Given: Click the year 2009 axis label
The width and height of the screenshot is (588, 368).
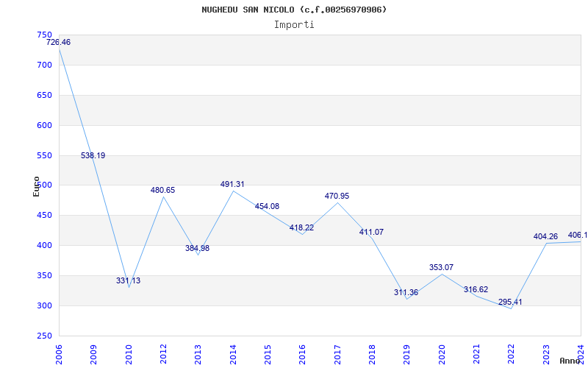Looking at the screenshot, I should pyautogui.click(x=94, y=355).
